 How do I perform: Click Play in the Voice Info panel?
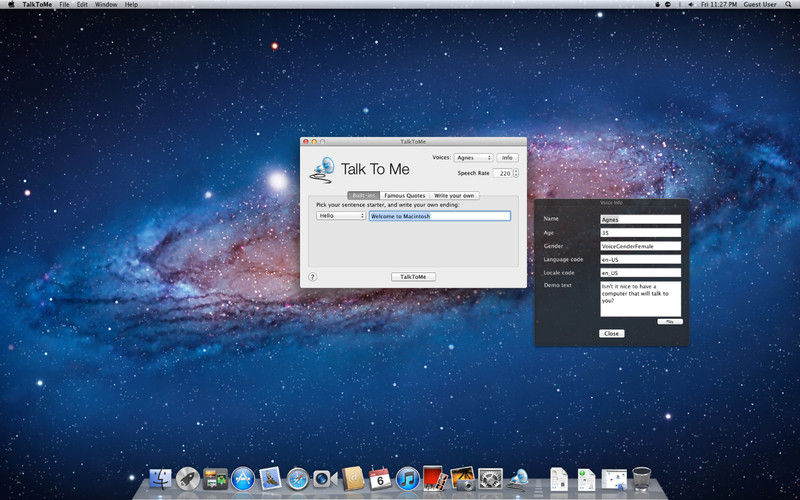(x=670, y=321)
